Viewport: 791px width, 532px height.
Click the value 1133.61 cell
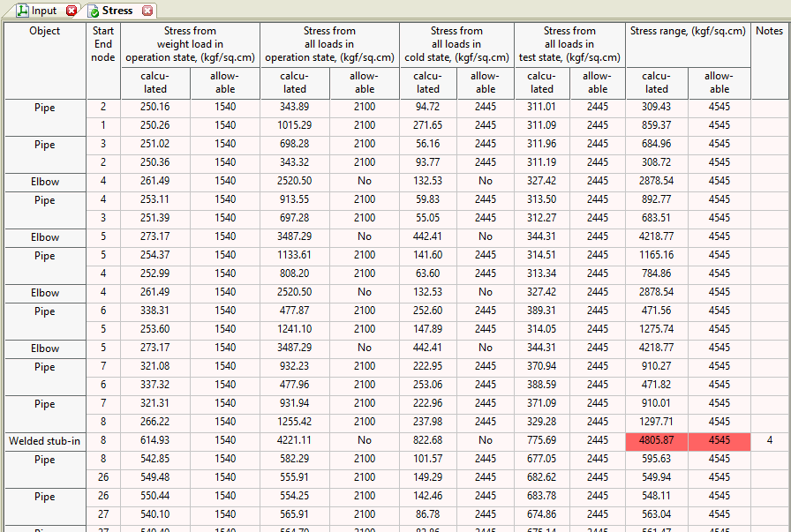click(295, 255)
